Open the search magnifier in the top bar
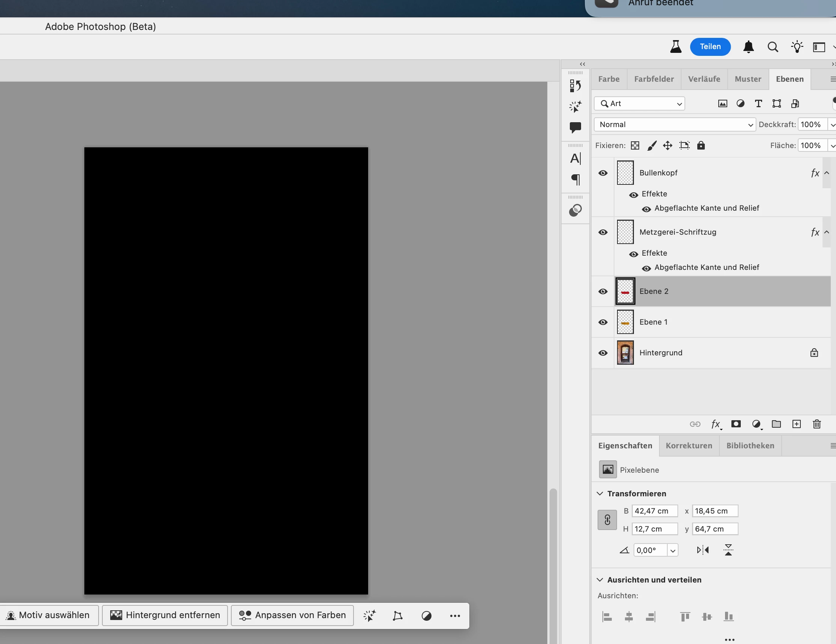836x644 pixels. pos(773,47)
